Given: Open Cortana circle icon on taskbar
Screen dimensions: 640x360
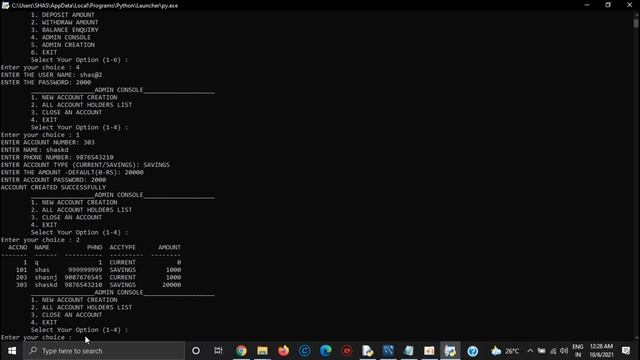Looking at the screenshot, I should pos(196,351).
